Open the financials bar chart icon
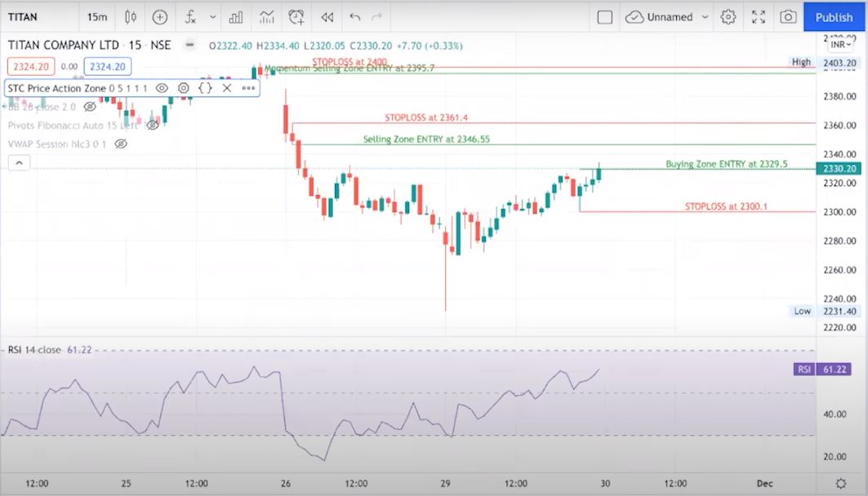This screenshot has width=868, height=496. pyautogui.click(x=236, y=16)
